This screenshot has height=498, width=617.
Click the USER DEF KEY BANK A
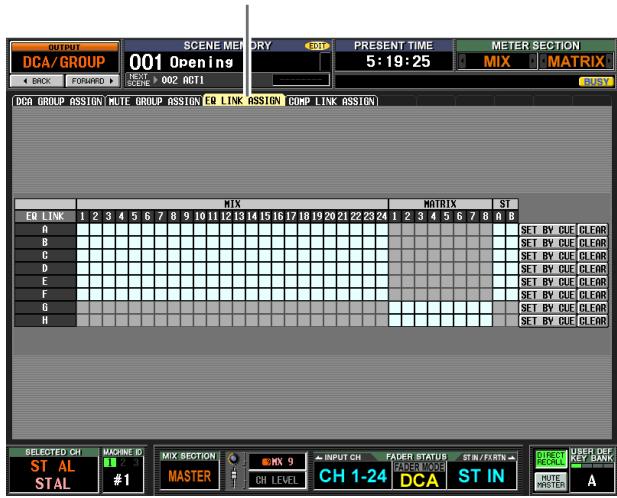point(591,480)
